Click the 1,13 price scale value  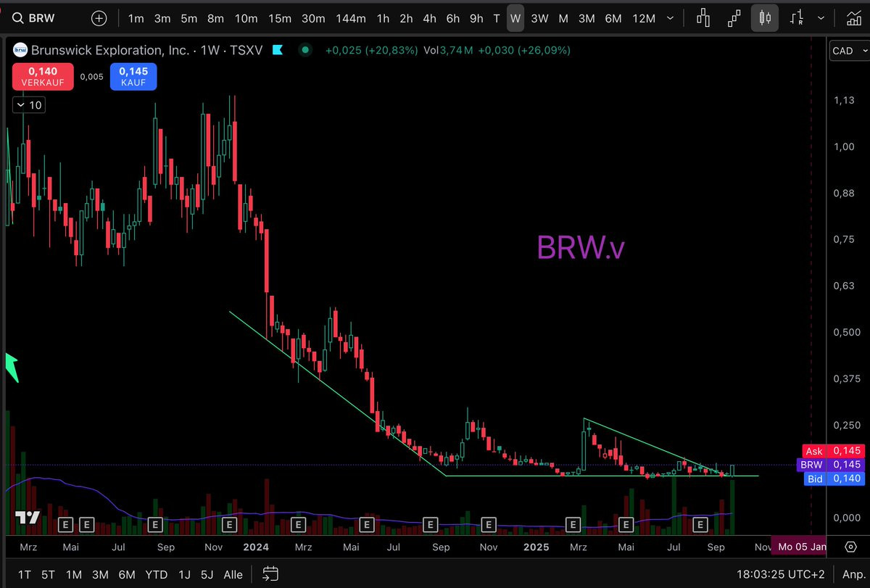click(844, 100)
